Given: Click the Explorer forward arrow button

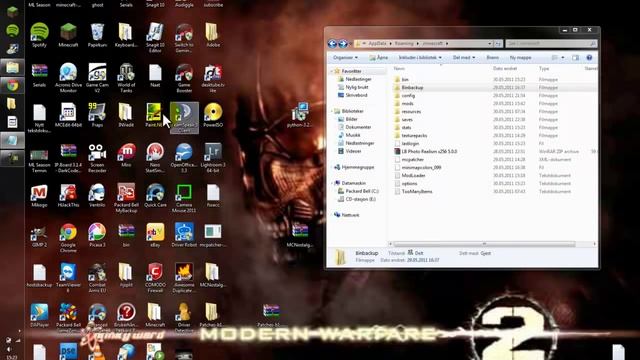Looking at the screenshot, I should pyautogui.click(x=343, y=43).
